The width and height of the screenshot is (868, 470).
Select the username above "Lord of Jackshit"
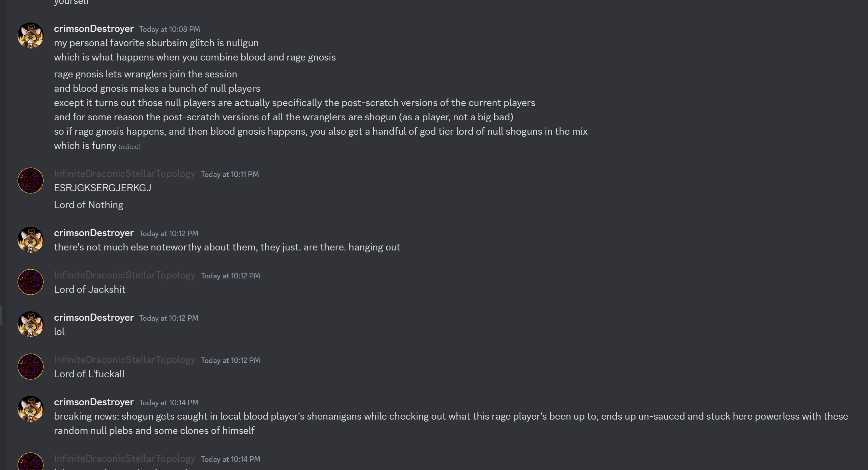pos(125,275)
